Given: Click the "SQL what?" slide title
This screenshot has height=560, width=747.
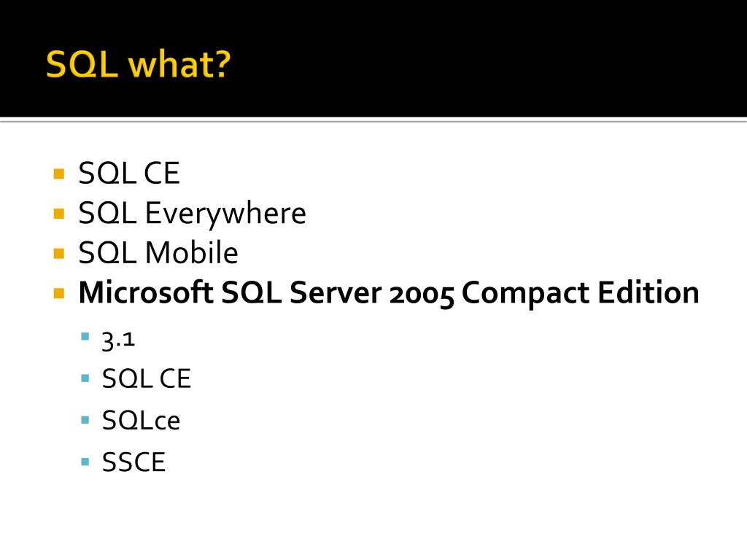Looking at the screenshot, I should 138,64.
